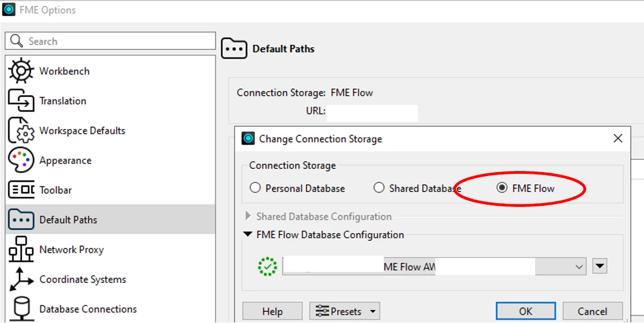Screen dimensions: 644x323
Task: Open the Toolbar options icon
Action: pyautogui.click(x=21, y=190)
